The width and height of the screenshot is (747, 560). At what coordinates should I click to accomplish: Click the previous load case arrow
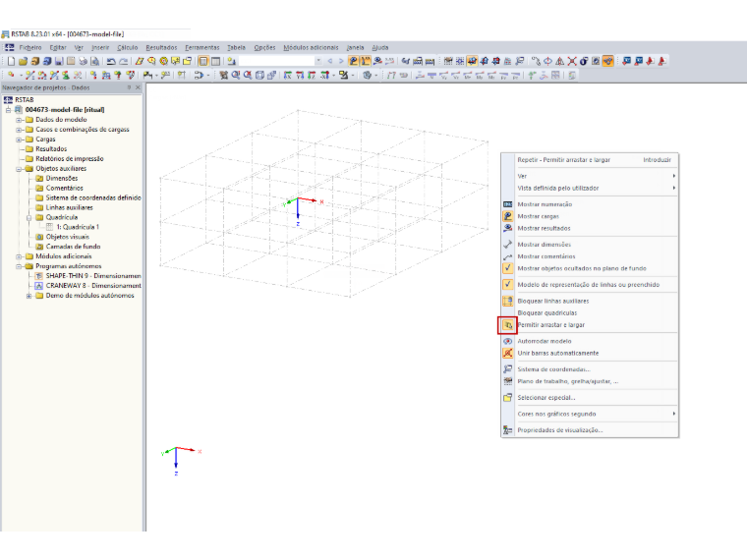coord(329,61)
